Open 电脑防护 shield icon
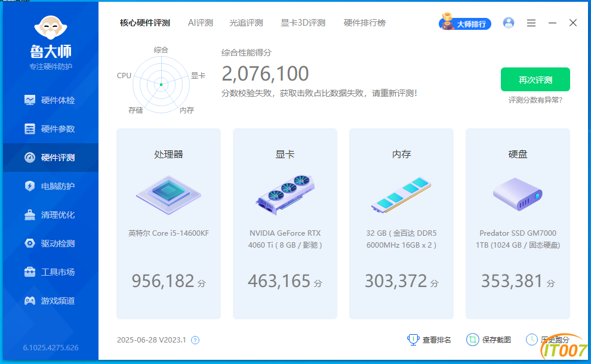Image resolution: width=591 pixels, height=364 pixels. point(30,186)
